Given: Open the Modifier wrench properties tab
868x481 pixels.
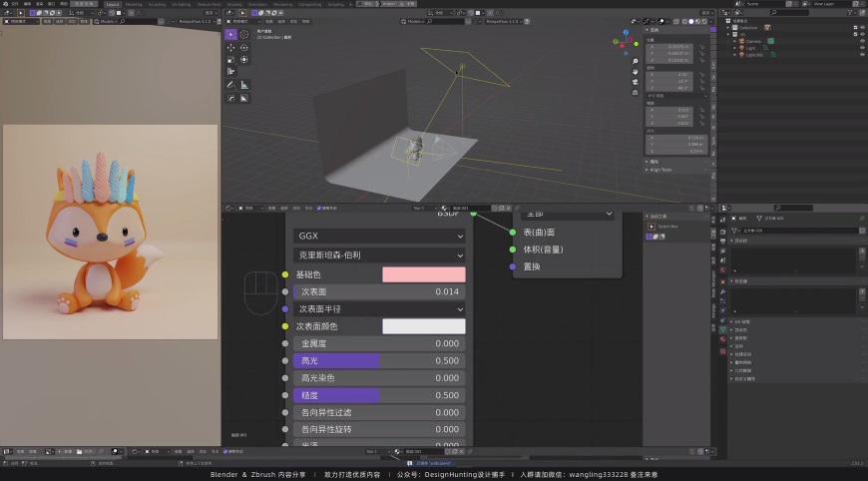Looking at the screenshot, I should (x=723, y=291).
